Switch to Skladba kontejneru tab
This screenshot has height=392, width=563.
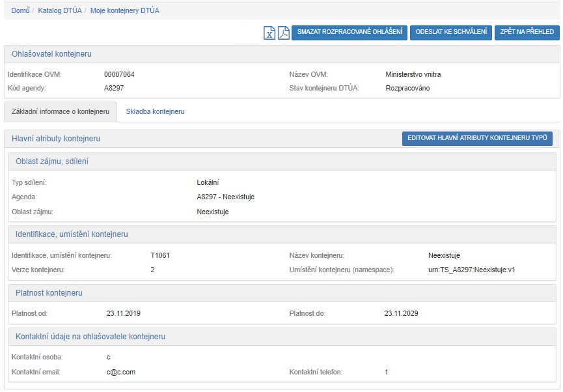click(x=155, y=111)
